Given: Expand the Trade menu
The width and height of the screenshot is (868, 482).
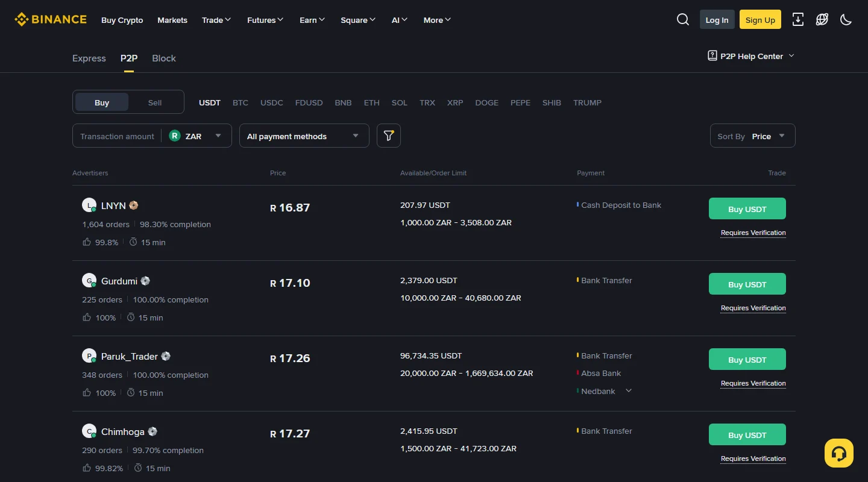Looking at the screenshot, I should [216, 20].
